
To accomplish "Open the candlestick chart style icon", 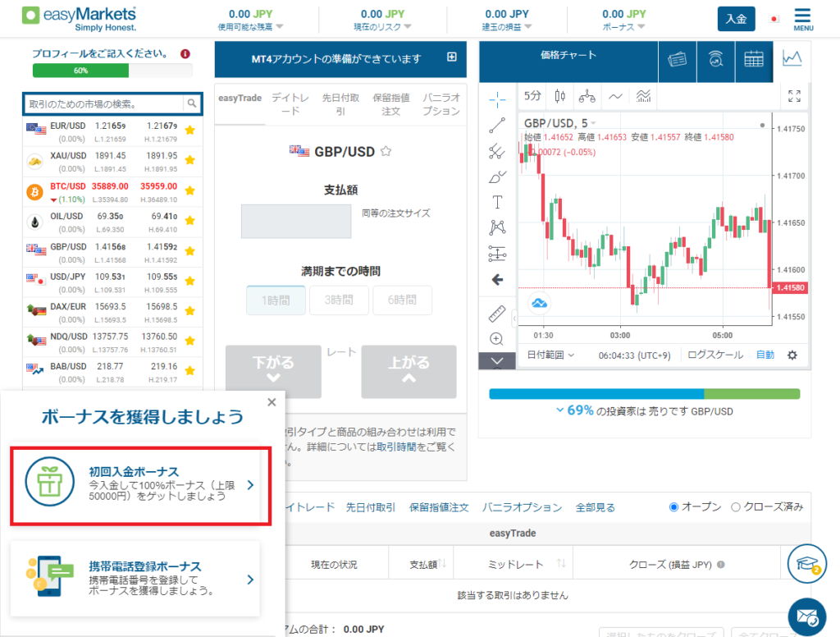I will pos(559,96).
